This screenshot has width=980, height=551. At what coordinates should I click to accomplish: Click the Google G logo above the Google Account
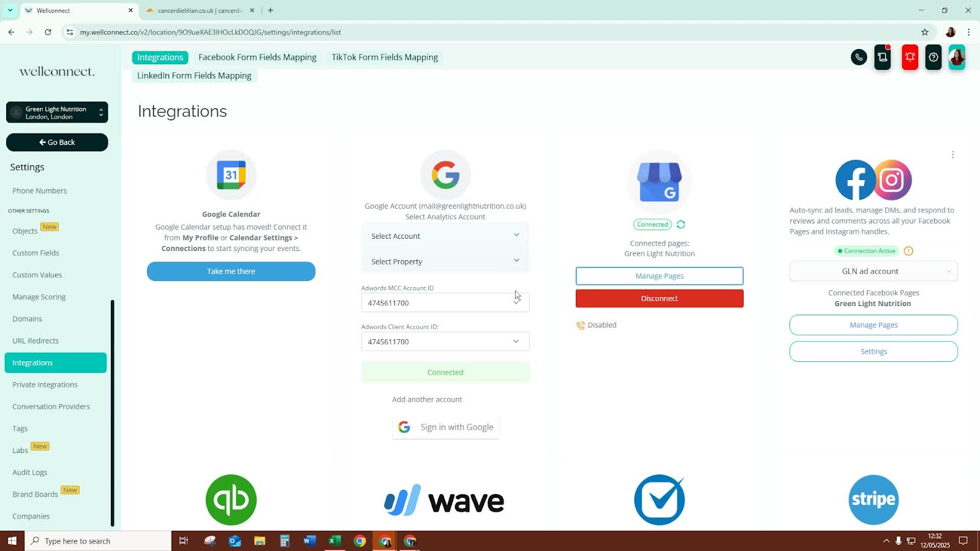coord(445,175)
